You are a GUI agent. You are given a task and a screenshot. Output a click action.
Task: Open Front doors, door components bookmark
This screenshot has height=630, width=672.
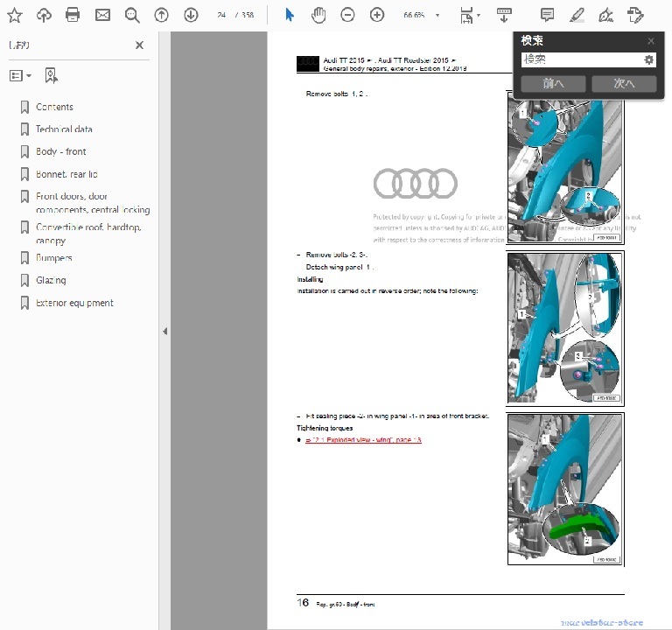pyautogui.click(x=93, y=203)
